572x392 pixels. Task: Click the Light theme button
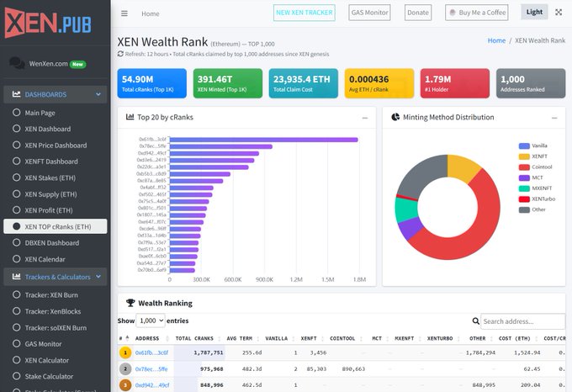pos(534,12)
